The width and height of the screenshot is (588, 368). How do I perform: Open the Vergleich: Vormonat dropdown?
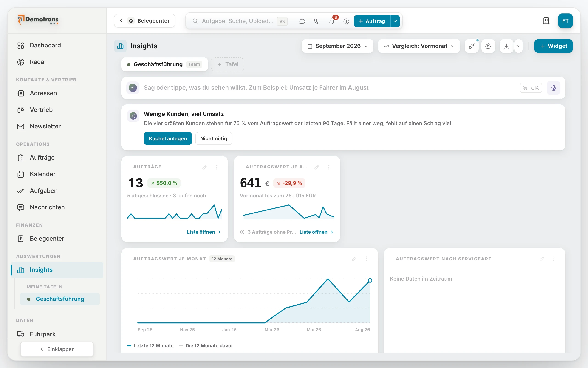coord(419,46)
